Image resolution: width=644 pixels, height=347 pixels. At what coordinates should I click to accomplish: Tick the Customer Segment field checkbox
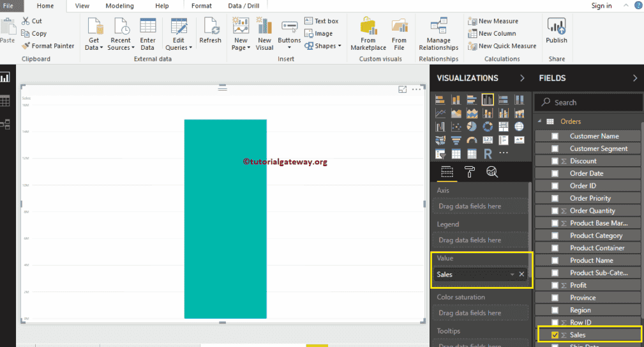(x=555, y=148)
